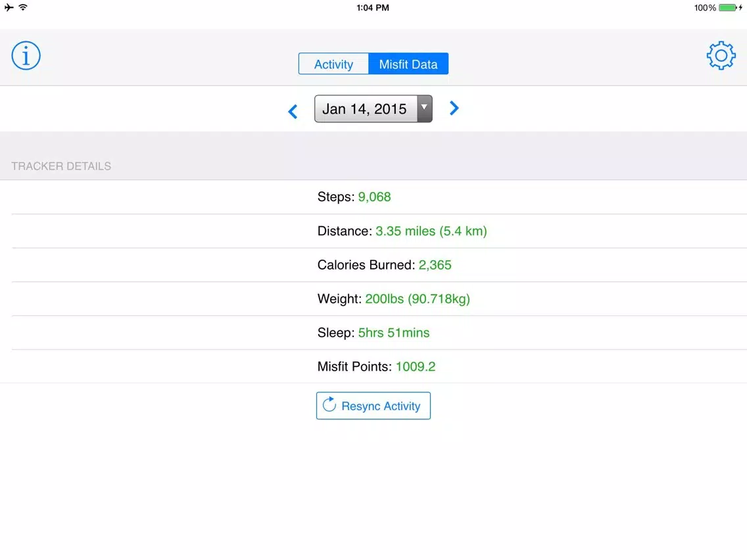
Task: Click the Sleep label
Action: pos(336,333)
